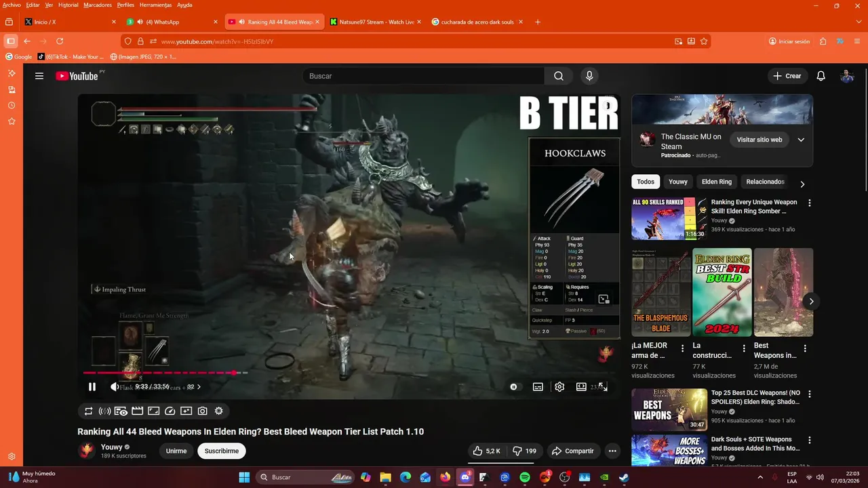Reload the page with refresh icon
The width and height of the screenshot is (868, 488).
(x=60, y=41)
